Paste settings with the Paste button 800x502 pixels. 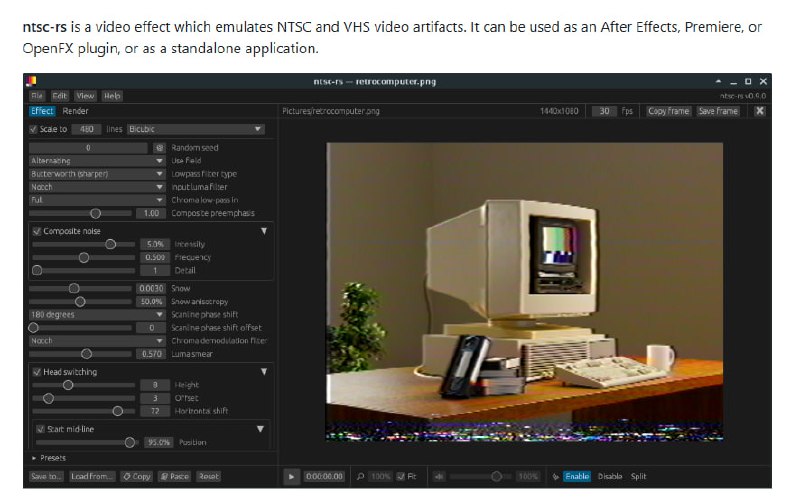[174, 477]
